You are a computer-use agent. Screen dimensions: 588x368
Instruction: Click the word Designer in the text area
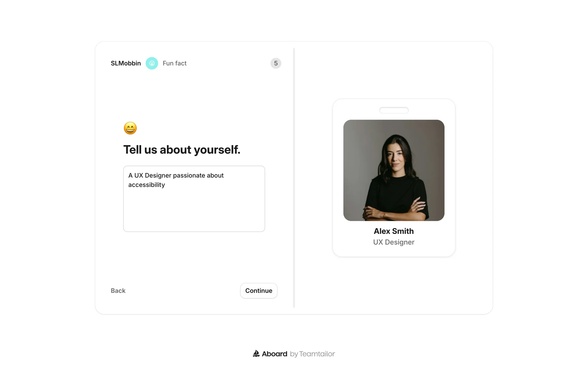158,175
